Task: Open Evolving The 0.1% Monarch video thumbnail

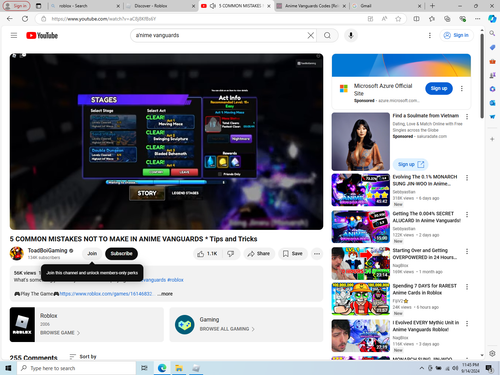Action: (x=361, y=190)
